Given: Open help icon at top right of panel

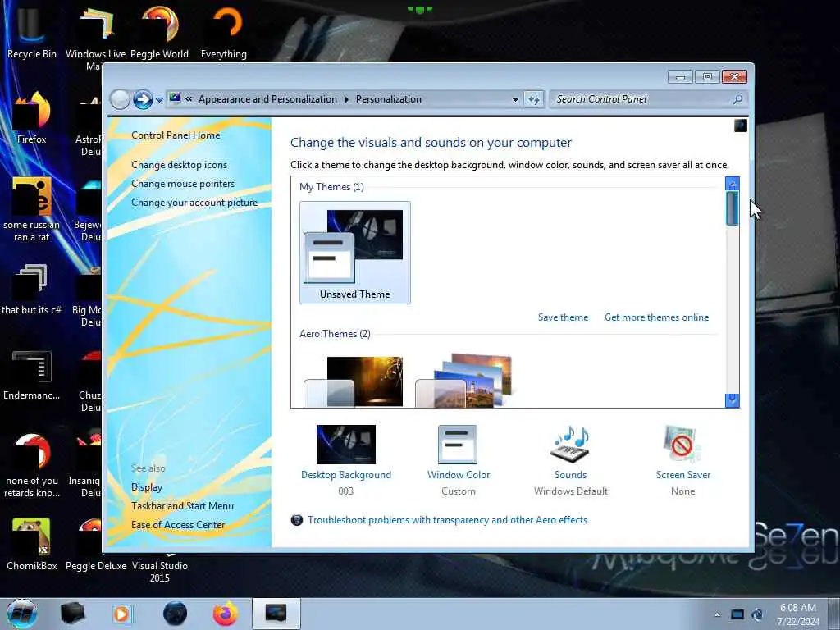Looking at the screenshot, I should 741,126.
